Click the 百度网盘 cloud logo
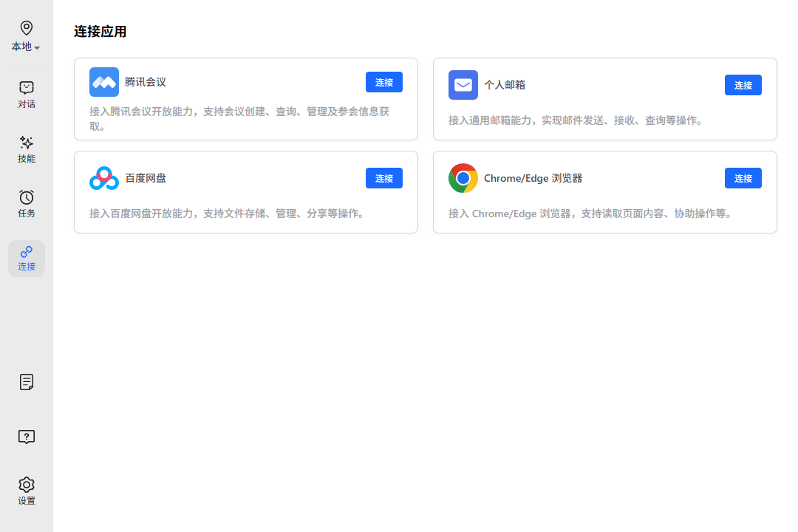The image size is (798, 532). (104, 178)
